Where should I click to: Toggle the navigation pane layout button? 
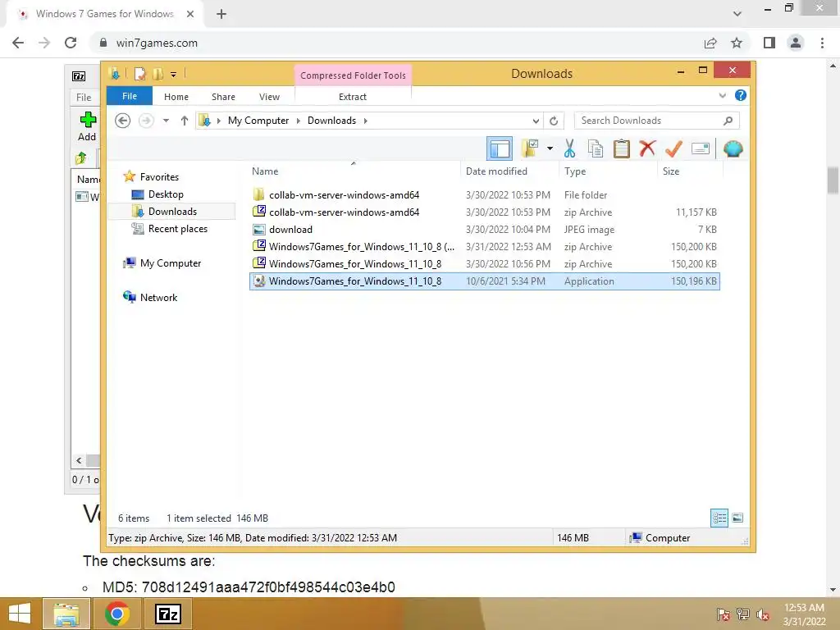(500, 148)
